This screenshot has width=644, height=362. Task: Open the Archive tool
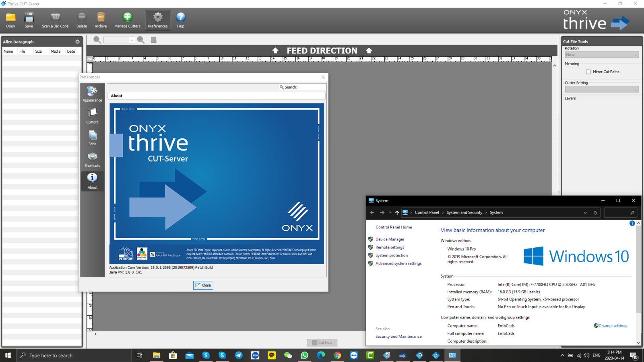point(101,19)
